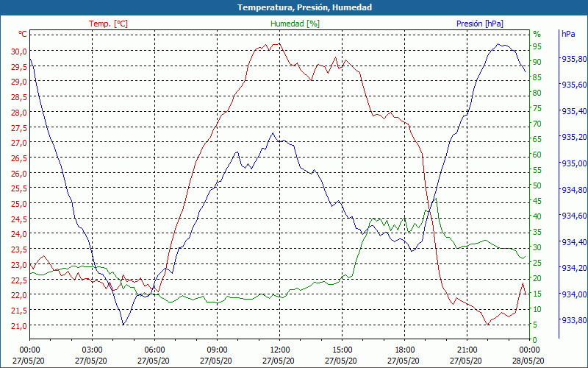Click green humidity axis value 85
This screenshot has width=588, height=368.
pyautogui.click(x=537, y=77)
